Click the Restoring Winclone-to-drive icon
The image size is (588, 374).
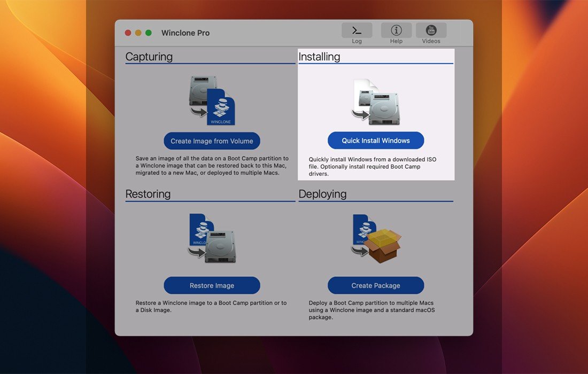point(212,238)
